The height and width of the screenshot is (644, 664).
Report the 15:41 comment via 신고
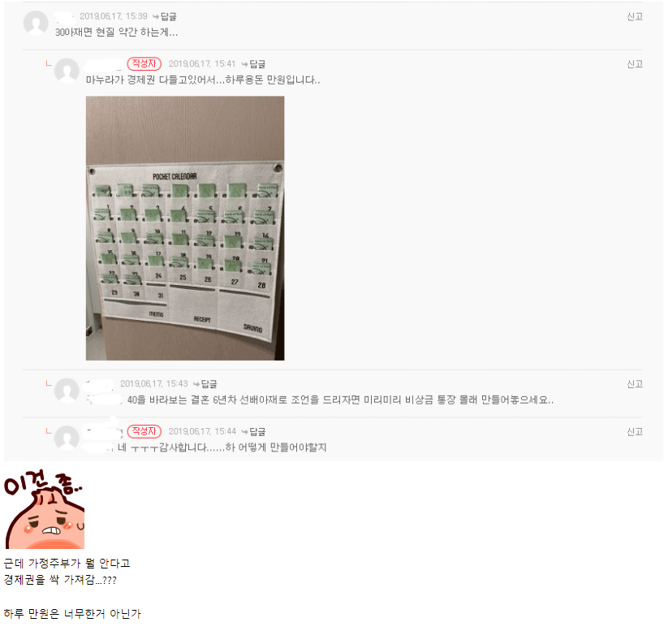635,64
